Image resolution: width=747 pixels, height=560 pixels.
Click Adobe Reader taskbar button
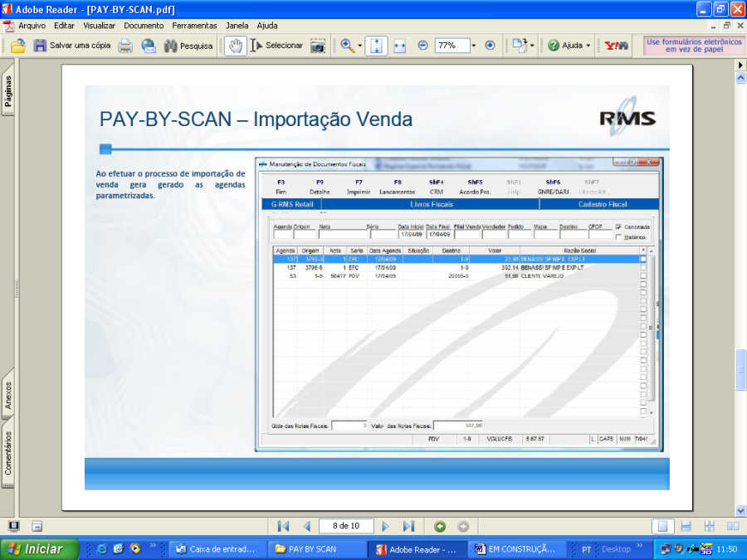tap(417, 549)
